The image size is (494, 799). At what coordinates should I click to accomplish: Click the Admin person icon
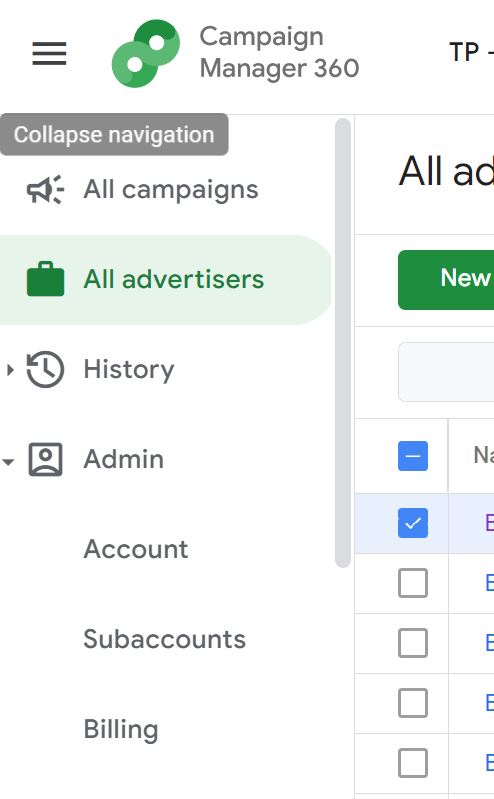tap(45, 459)
